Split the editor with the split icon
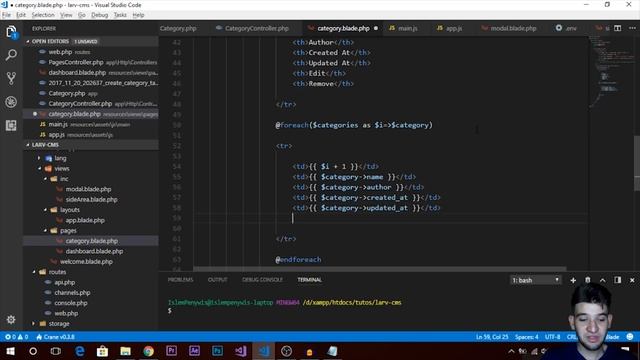Image resolution: width=640 pixels, height=360 pixels. (x=618, y=28)
